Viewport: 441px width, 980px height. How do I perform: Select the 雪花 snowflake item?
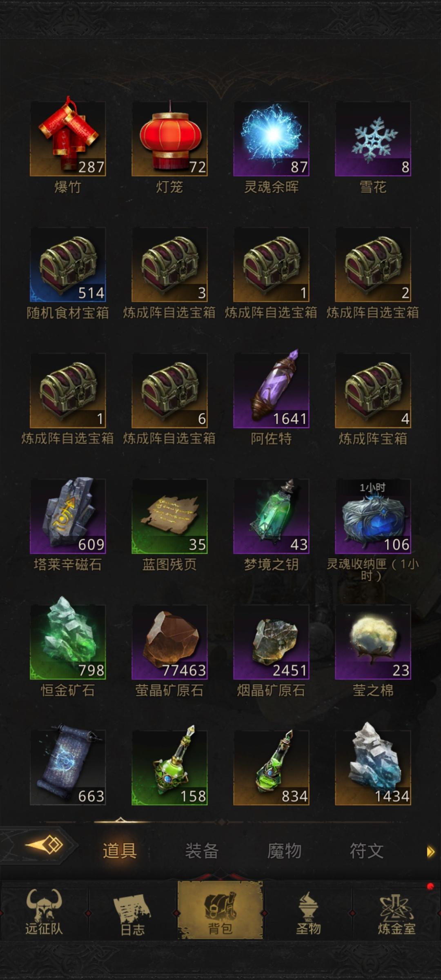[x=373, y=139]
